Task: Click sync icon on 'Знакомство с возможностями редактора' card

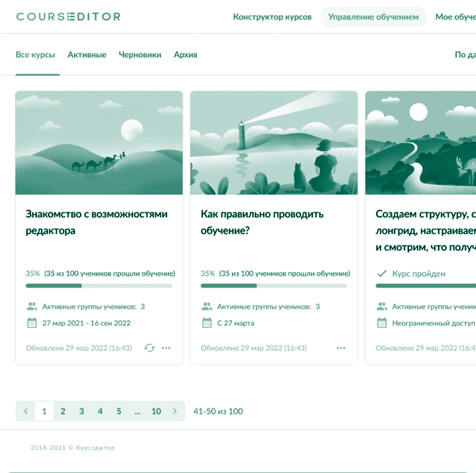Action: click(149, 348)
